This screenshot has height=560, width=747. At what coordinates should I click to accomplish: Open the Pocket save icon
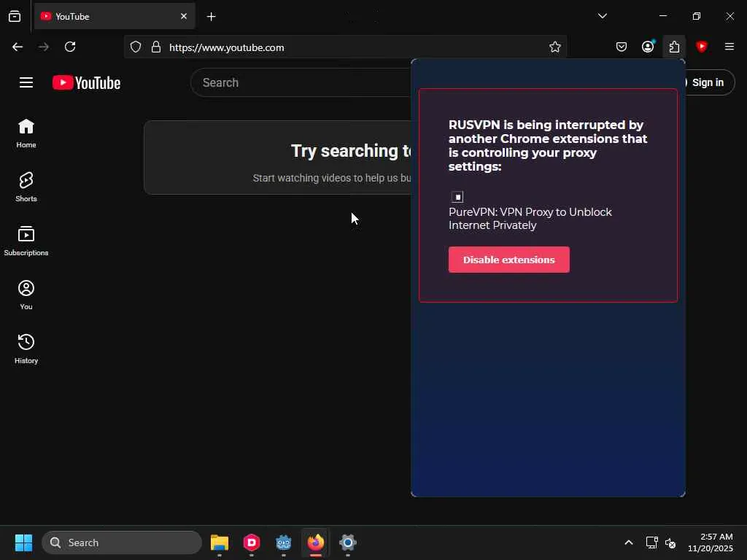(x=622, y=47)
